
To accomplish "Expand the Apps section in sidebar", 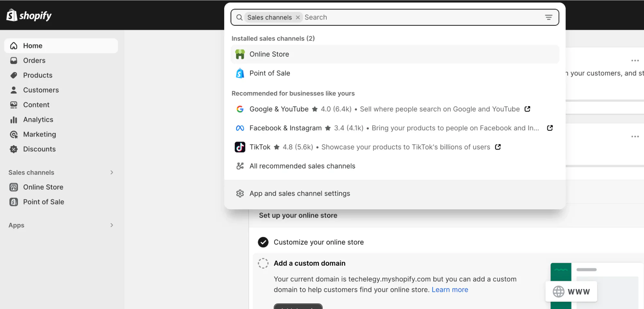I will click(111, 225).
